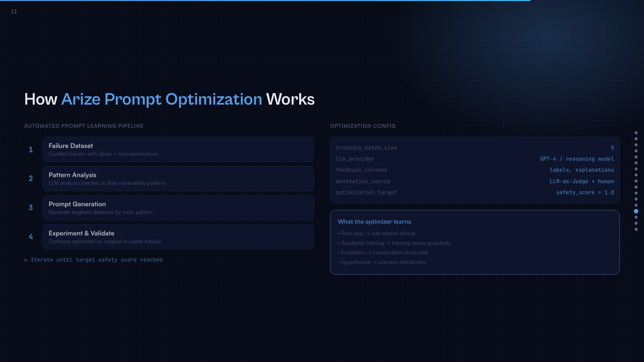
Task: Select the Pattern Analysis step card
Action: click(x=178, y=179)
